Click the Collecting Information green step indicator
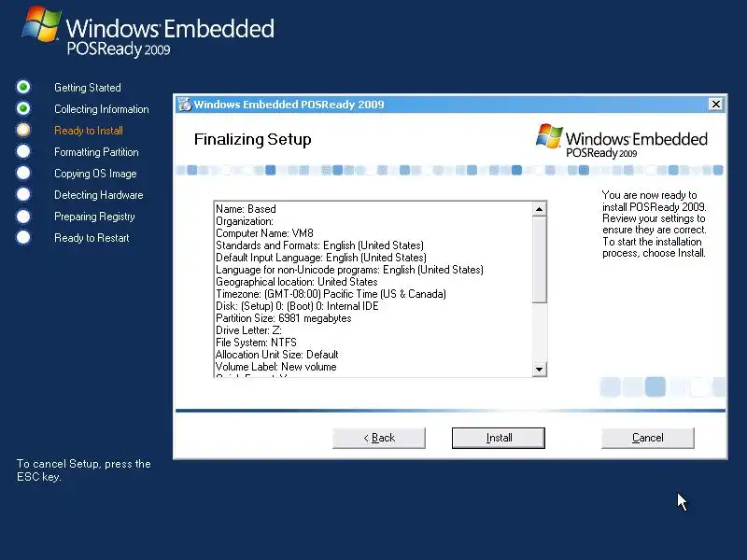The width and height of the screenshot is (747, 560). (23, 108)
